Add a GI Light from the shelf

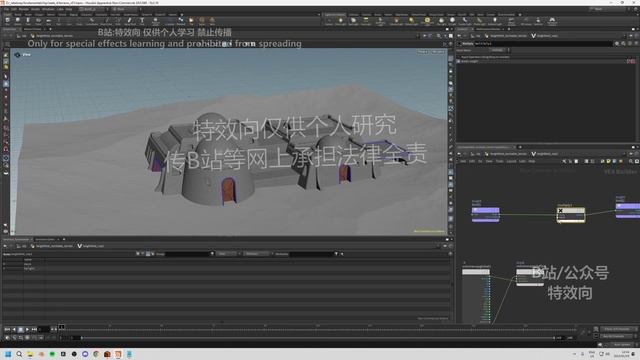coord(452,21)
